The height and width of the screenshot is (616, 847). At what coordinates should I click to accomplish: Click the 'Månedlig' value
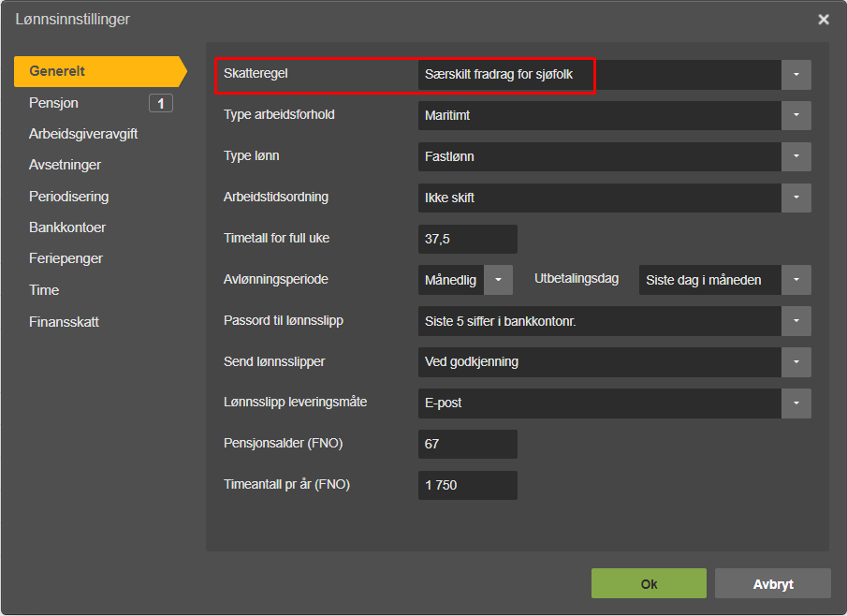coord(451,280)
